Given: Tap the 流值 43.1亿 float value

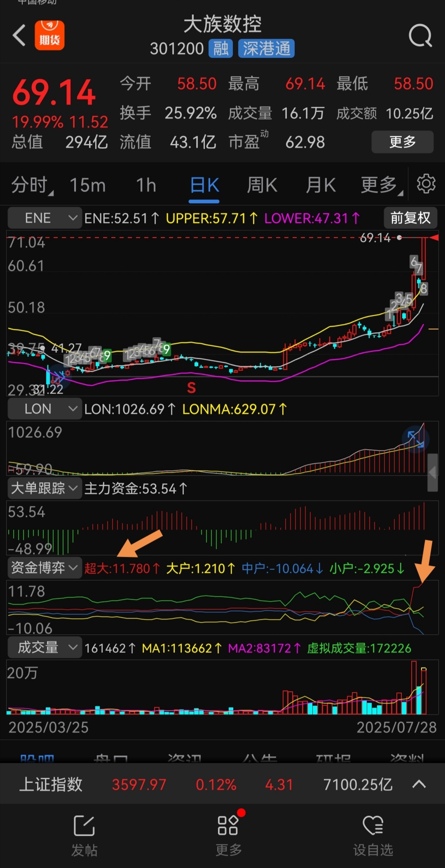Looking at the screenshot, I should pyautogui.click(x=168, y=142).
